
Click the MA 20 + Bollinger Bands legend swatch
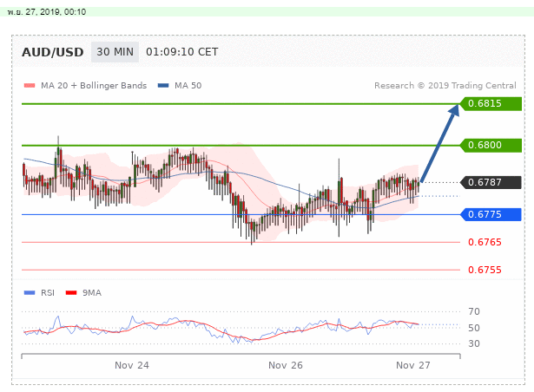30,85
